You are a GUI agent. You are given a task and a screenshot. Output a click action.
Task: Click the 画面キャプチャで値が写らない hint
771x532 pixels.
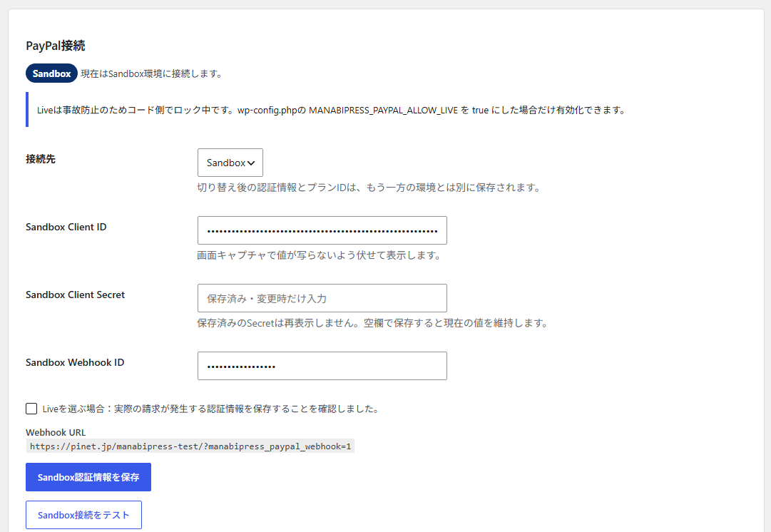pos(319,255)
